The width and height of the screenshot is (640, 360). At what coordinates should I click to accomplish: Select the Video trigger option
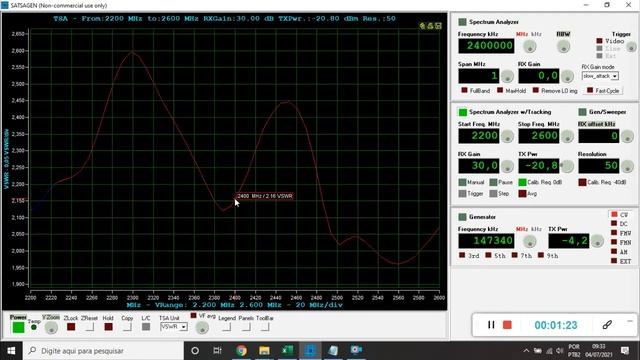[600, 41]
